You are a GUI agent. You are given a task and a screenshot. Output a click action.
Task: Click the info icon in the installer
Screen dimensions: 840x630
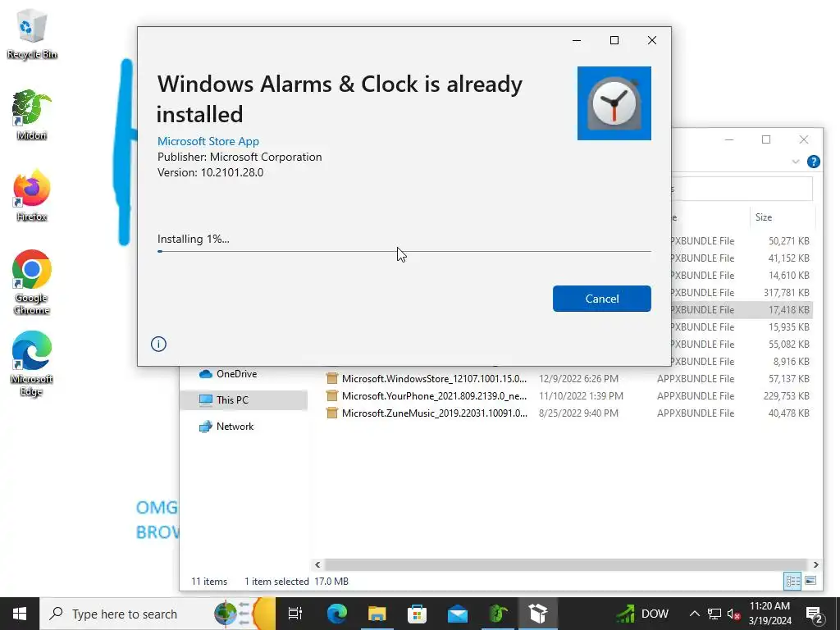pos(158,344)
